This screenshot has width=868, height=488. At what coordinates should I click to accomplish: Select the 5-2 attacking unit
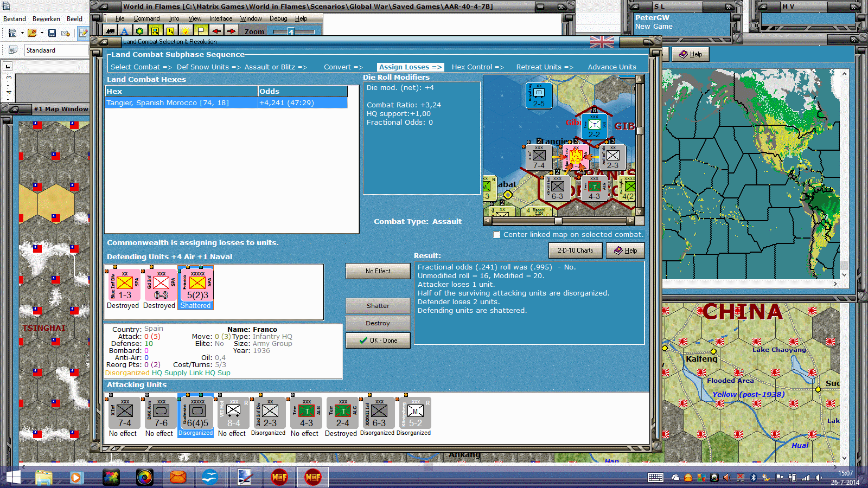tap(414, 415)
